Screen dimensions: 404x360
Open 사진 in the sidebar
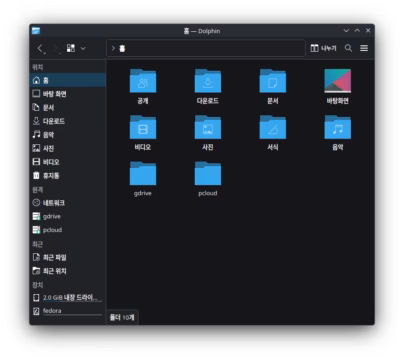pos(68,149)
